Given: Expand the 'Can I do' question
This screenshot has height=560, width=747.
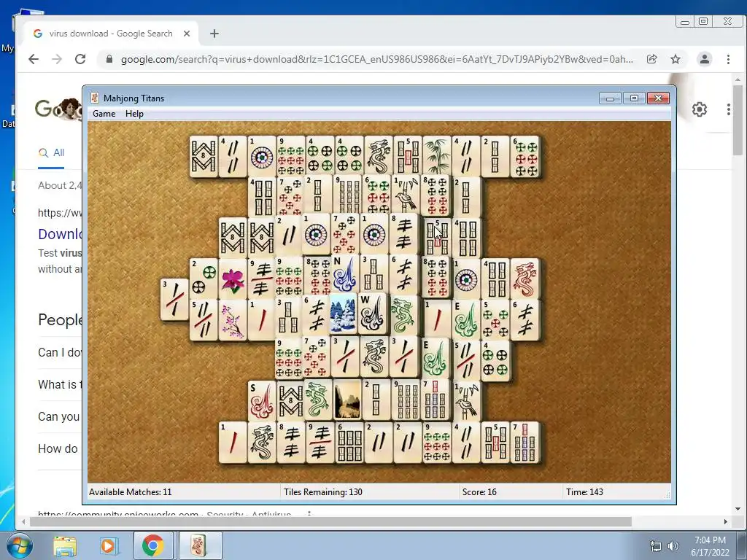Looking at the screenshot, I should pyautogui.click(x=60, y=352).
